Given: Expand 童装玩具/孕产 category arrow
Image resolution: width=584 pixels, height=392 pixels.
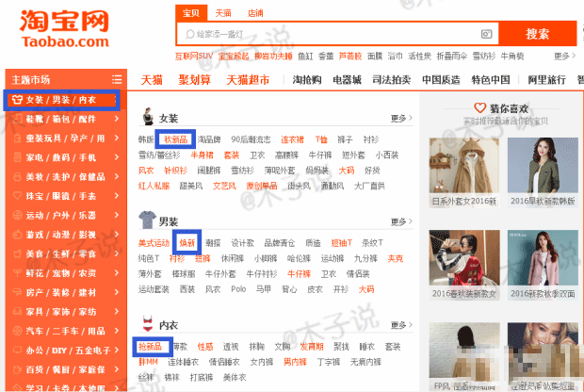Looking at the screenshot, I should point(117,139).
